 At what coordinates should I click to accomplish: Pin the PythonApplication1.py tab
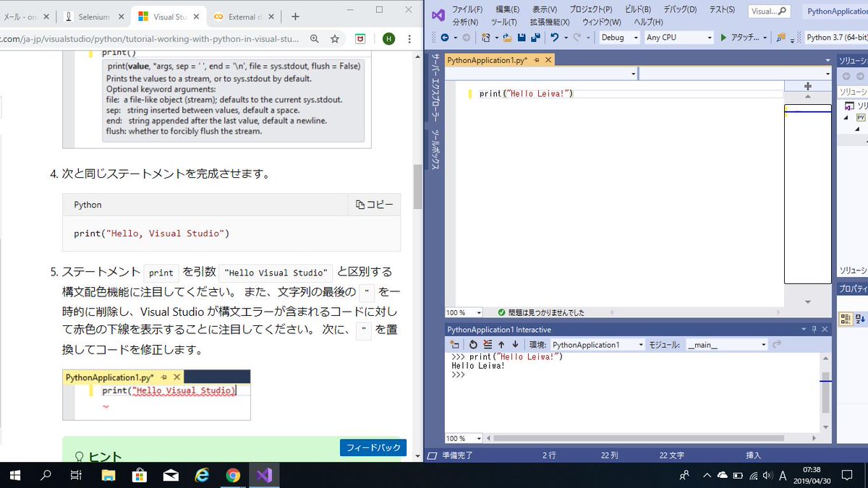[536, 60]
